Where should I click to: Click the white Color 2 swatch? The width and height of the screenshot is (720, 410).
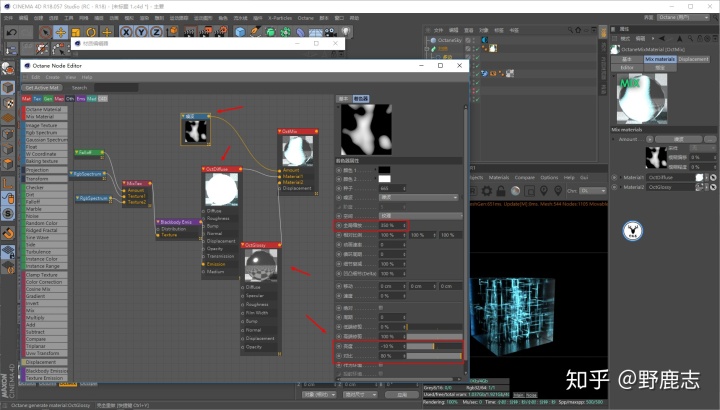(x=384, y=179)
